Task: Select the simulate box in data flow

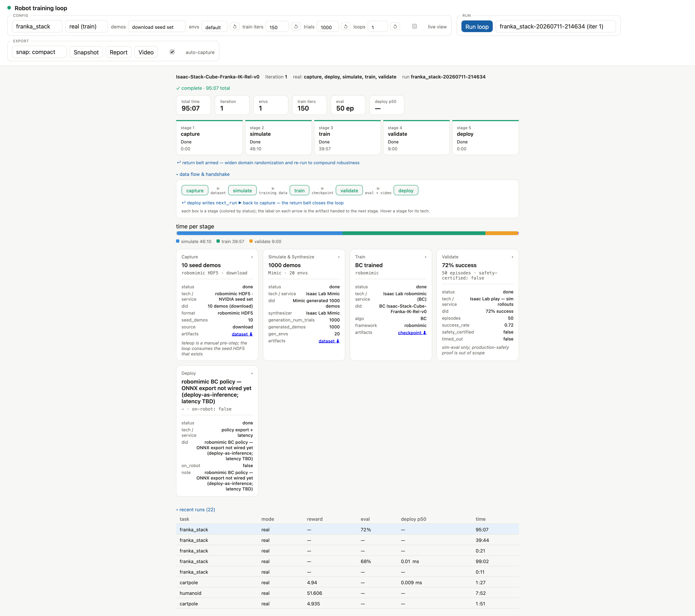Action: point(242,190)
